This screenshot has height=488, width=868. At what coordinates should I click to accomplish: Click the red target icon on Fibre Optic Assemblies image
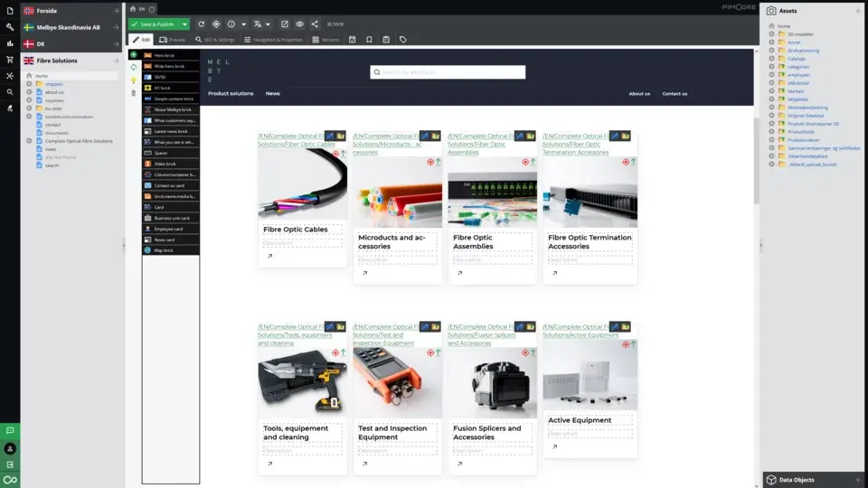click(x=525, y=162)
